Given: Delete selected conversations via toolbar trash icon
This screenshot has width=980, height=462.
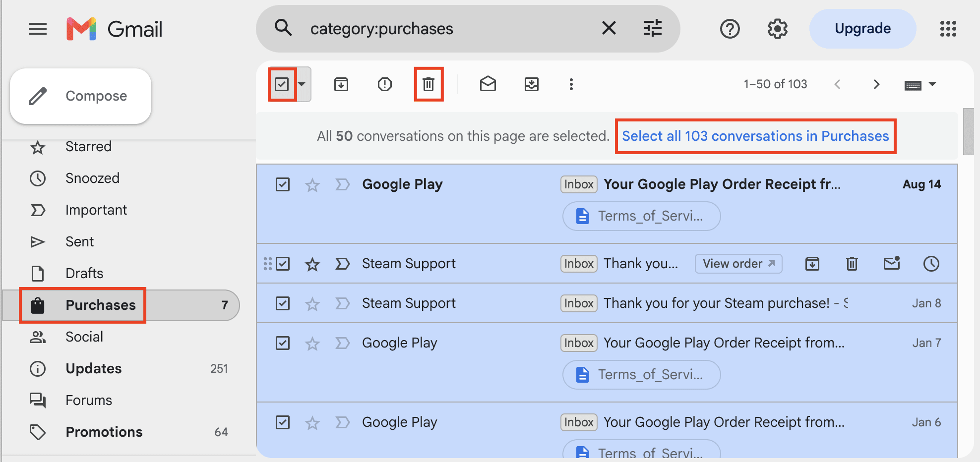Looking at the screenshot, I should pos(429,84).
